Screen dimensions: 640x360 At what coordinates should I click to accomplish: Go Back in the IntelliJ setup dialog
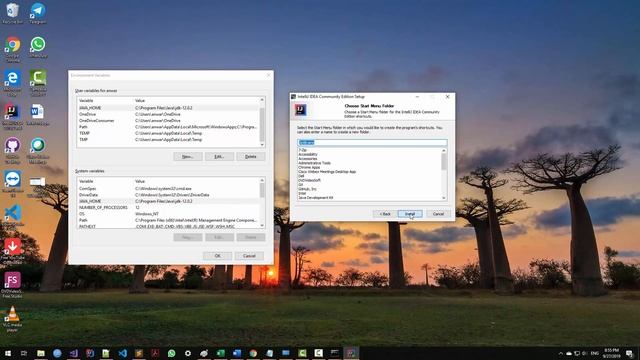[385, 214]
